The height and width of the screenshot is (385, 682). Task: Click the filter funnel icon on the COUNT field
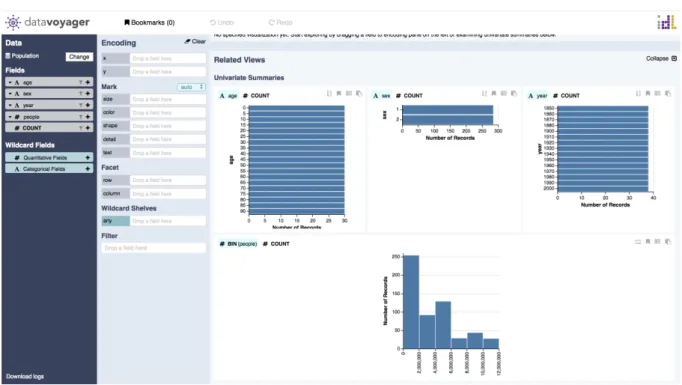tap(80, 128)
